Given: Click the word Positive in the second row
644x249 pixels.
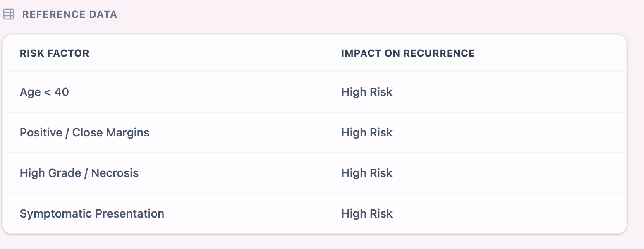Looking at the screenshot, I should pyautogui.click(x=41, y=133).
